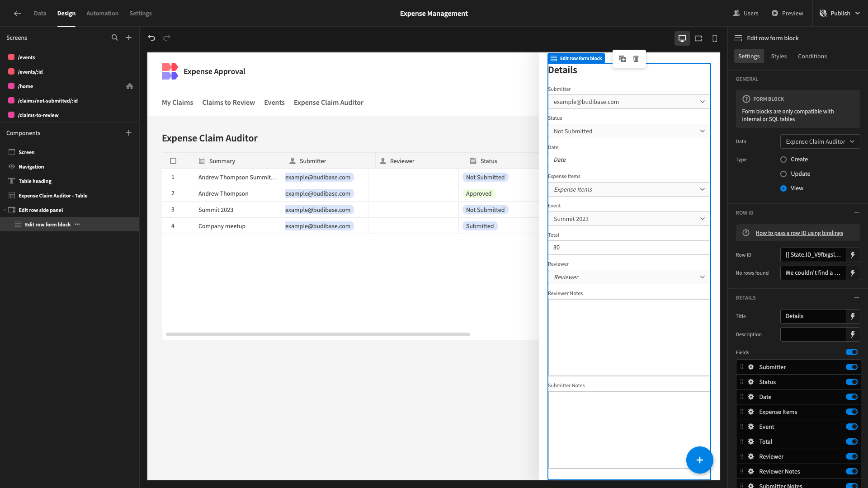Switch to the Conditions tab

tap(812, 56)
